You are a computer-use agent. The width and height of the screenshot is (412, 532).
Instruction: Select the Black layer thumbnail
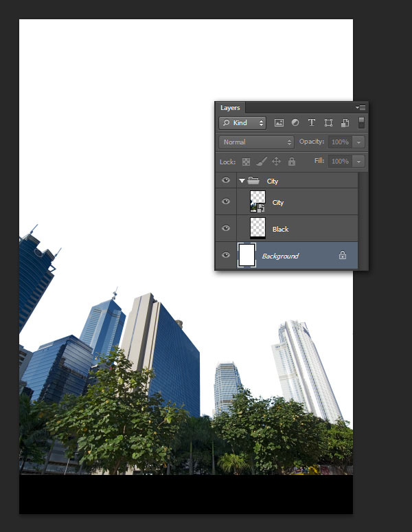[x=257, y=228]
